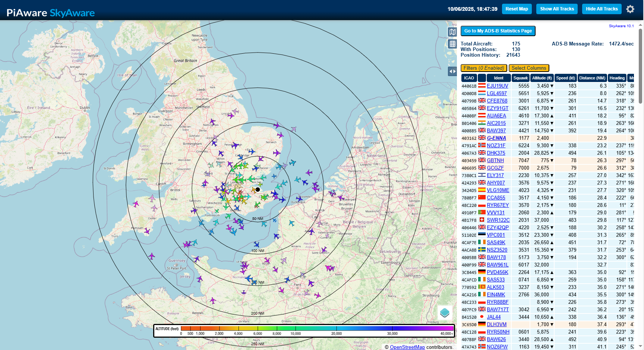Click the PiAware SkyAware logo
Image resolution: width=644 pixels, height=350 pixels.
click(x=51, y=13)
